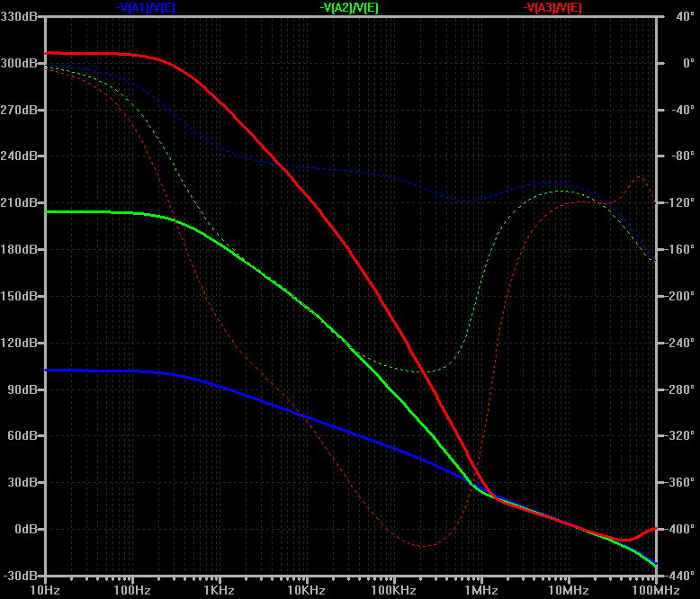Click the 1KHz frequency axis label
The width and height of the screenshot is (700, 599).
pyautogui.click(x=220, y=591)
